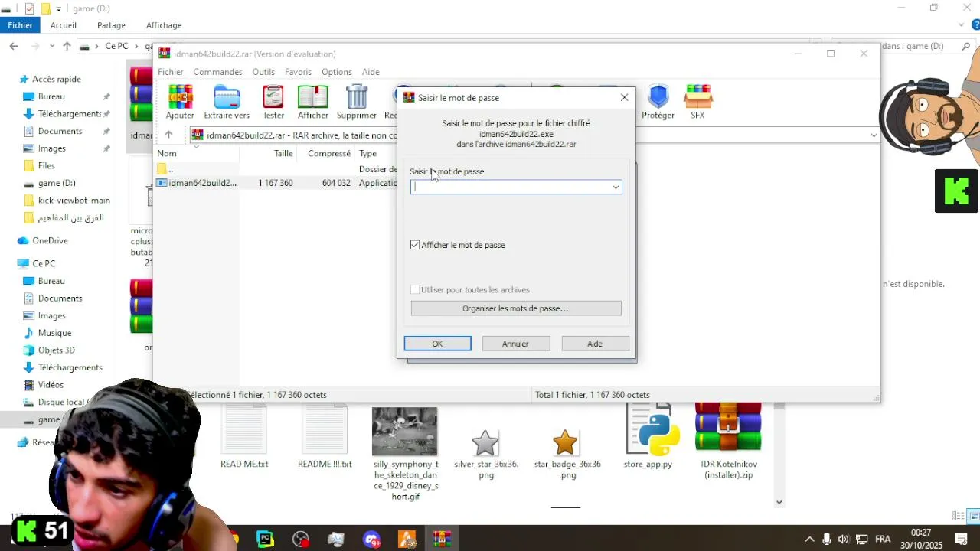This screenshot has width=980, height=551.
Task: Open the notification center icon
Action: (962, 540)
